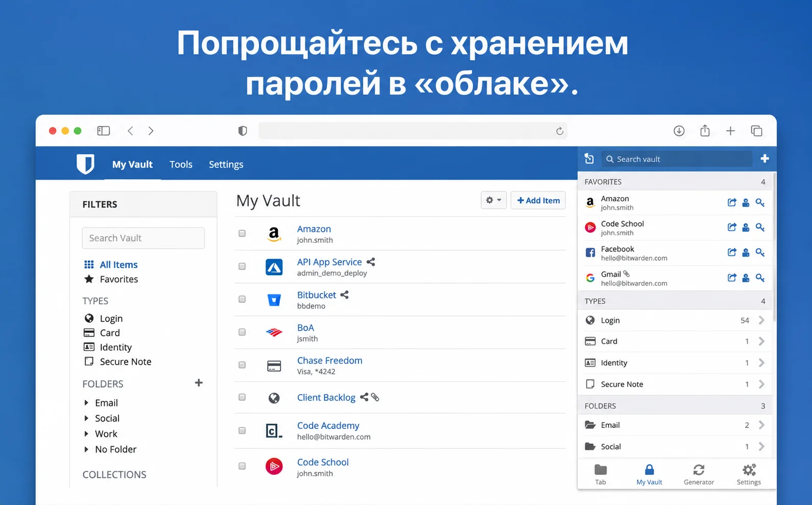Add a new folder with plus icon
This screenshot has width=812, height=505.
pyautogui.click(x=199, y=383)
